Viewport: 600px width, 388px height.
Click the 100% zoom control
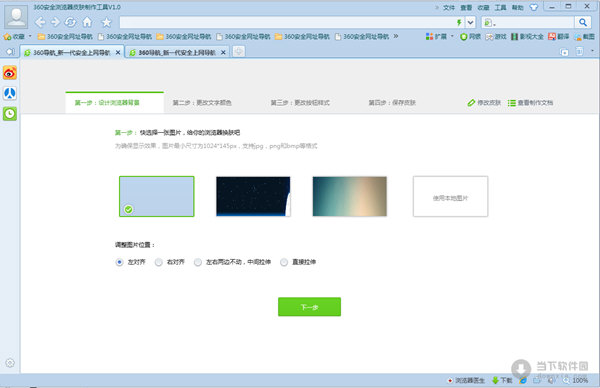575,380
